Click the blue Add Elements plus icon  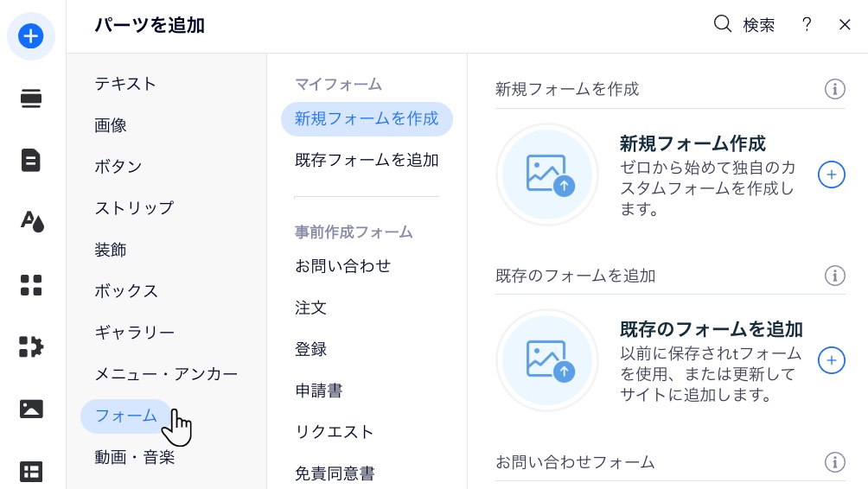point(31,36)
